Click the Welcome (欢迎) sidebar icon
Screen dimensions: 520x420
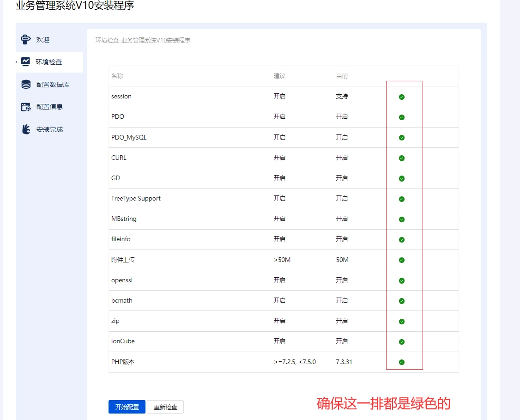[x=26, y=40]
